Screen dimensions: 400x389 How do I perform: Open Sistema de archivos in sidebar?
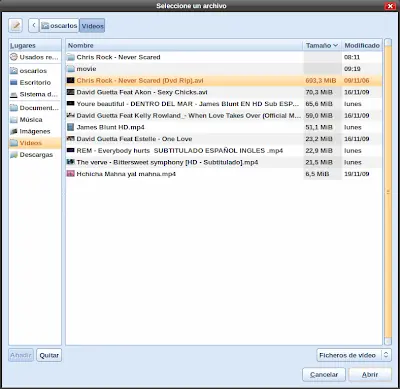pyautogui.click(x=35, y=94)
